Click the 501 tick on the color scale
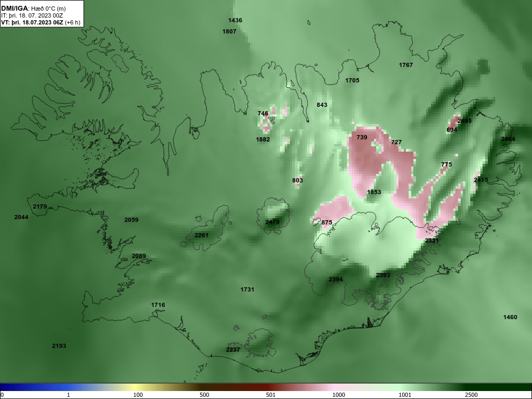532x399 pixels. tap(270, 395)
